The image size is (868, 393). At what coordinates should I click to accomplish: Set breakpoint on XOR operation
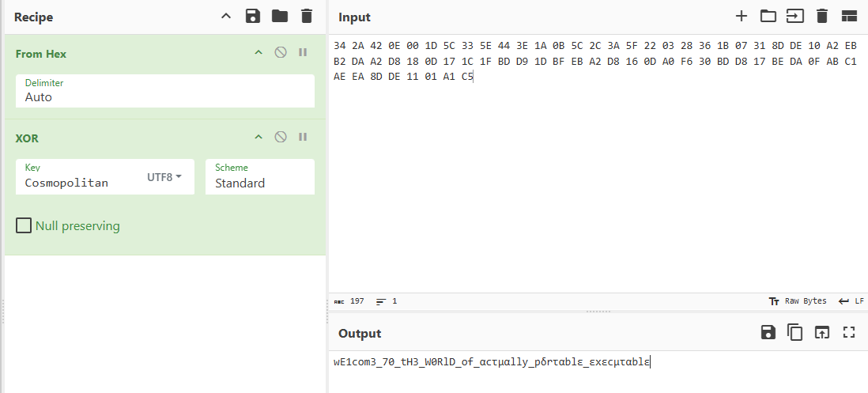(x=303, y=137)
